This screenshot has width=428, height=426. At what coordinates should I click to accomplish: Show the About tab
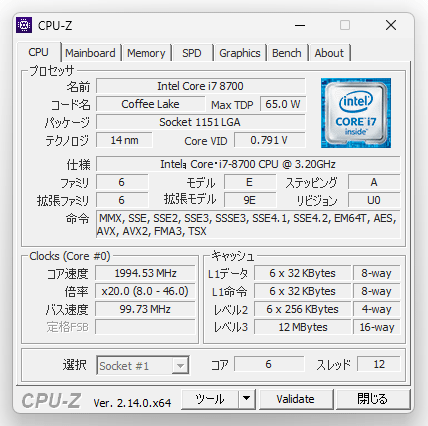pyautogui.click(x=329, y=53)
